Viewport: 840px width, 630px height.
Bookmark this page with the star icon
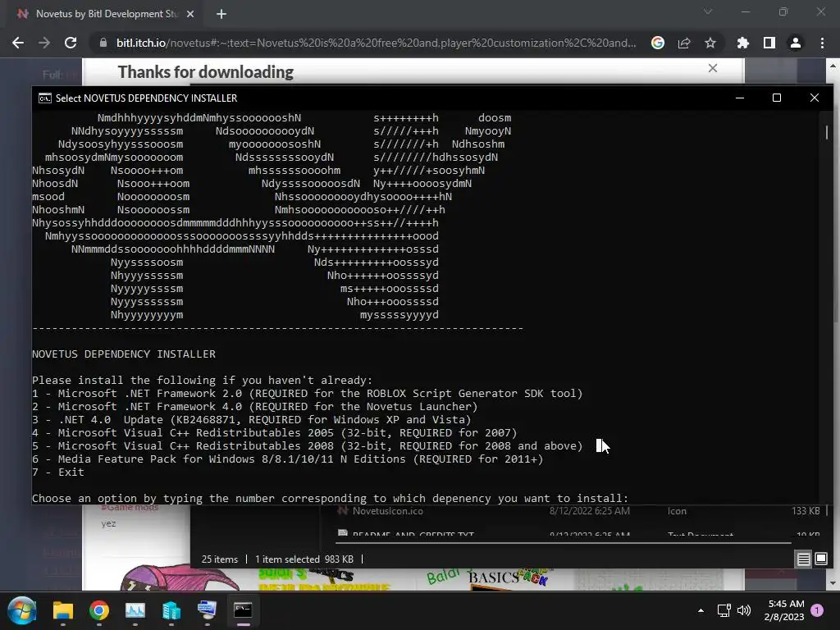tap(710, 43)
